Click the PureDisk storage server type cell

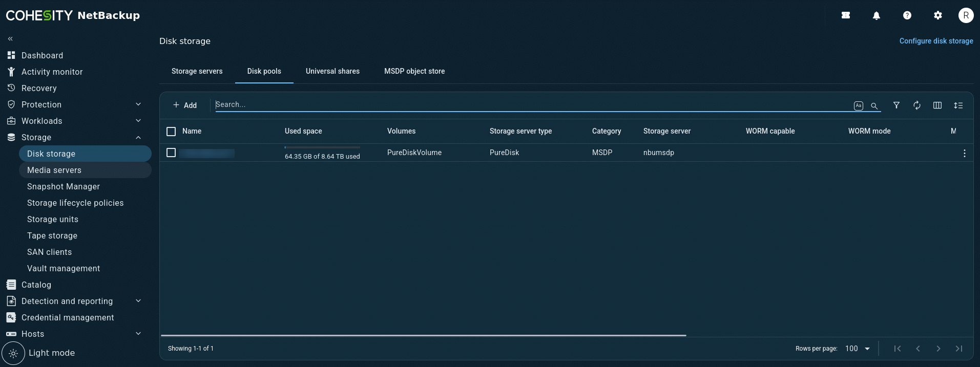pos(505,153)
